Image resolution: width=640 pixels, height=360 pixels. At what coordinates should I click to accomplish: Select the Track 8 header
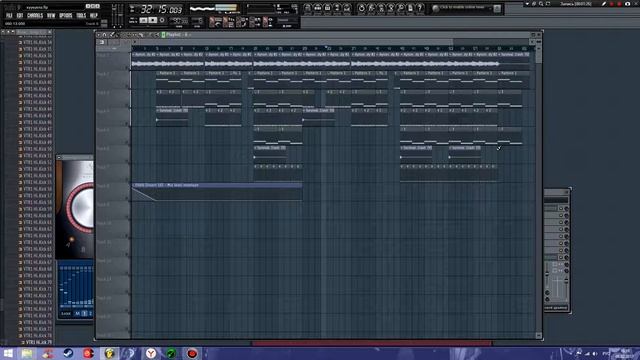point(113,192)
